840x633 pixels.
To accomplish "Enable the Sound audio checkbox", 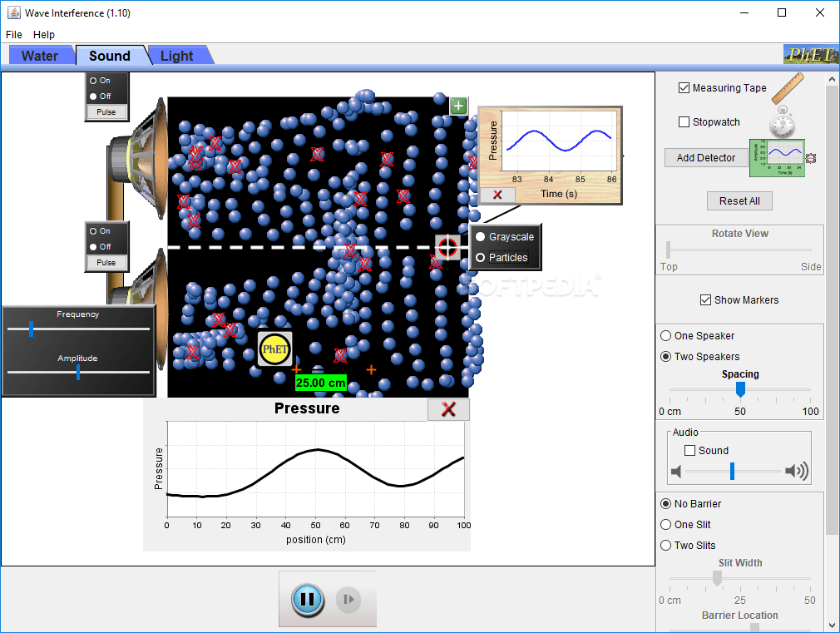I will click(x=690, y=451).
